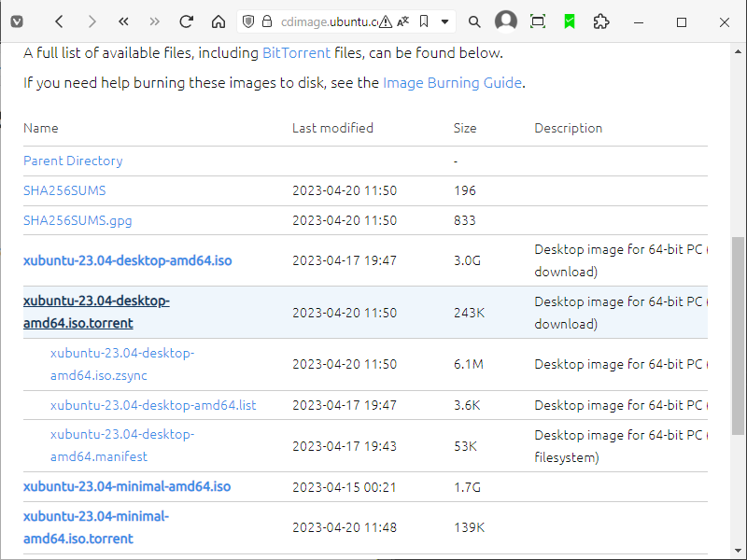747x560 pixels.
Task: Go forward to the next page
Action: 92,21
